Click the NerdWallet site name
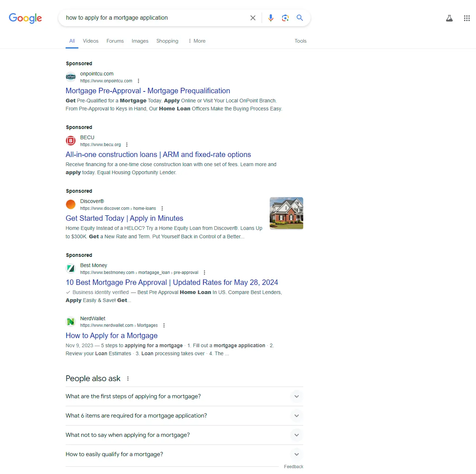Screen dimensions: 476x474 (93, 318)
